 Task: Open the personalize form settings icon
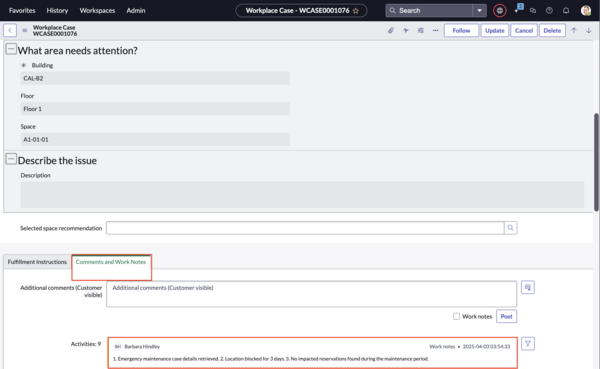(x=421, y=30)
